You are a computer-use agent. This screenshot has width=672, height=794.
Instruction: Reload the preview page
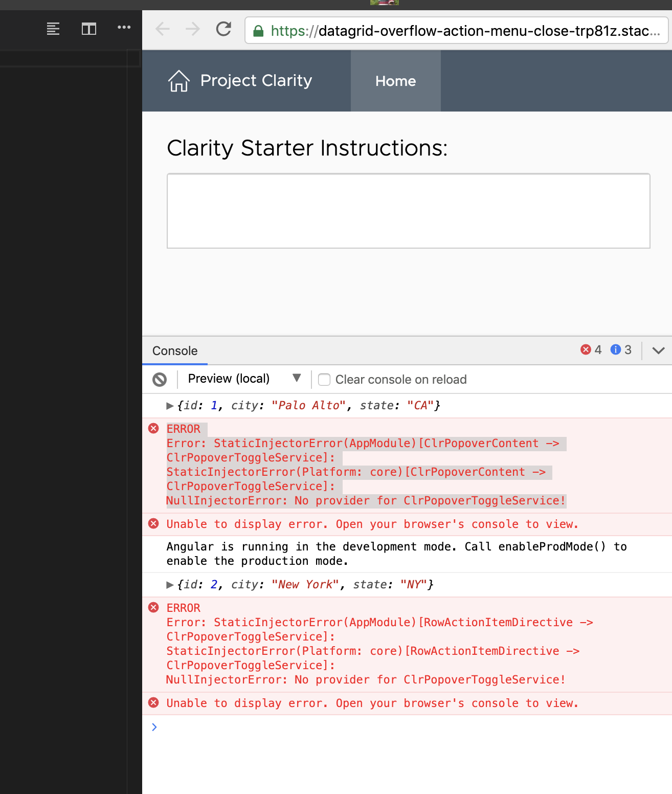[x=223, y=29]
